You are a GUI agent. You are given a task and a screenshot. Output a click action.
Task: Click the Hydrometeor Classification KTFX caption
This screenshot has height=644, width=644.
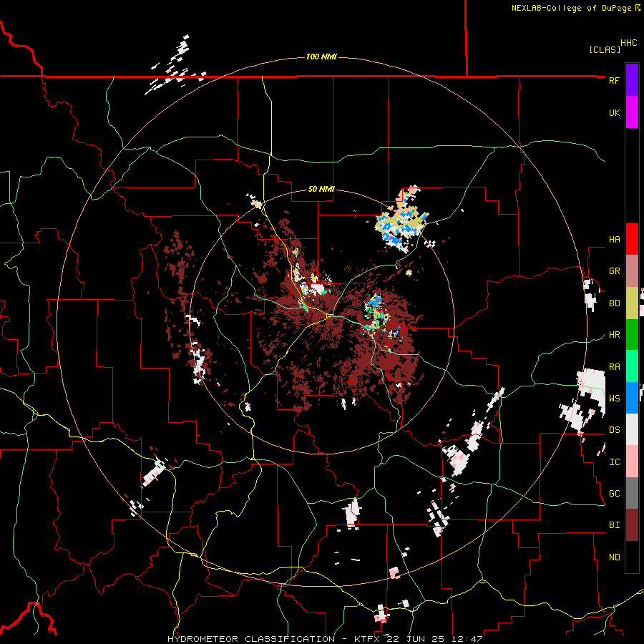pos(325,639)
